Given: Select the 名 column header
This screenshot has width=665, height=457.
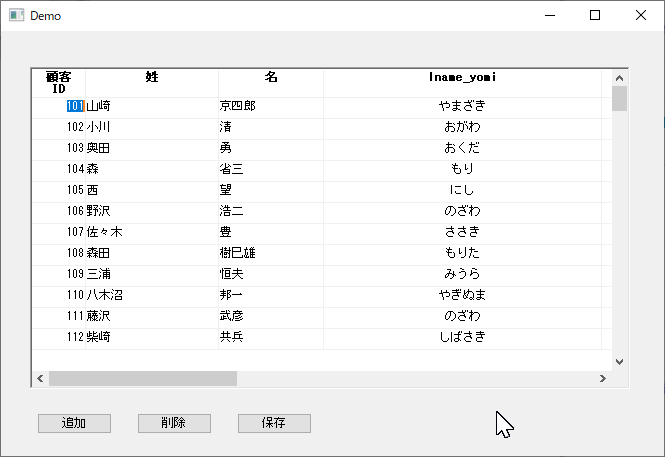Looking at the screenshot, I should (271, 77).
